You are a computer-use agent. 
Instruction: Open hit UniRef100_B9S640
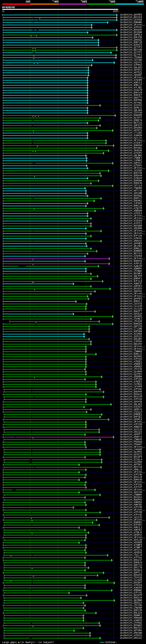[131, 30]
